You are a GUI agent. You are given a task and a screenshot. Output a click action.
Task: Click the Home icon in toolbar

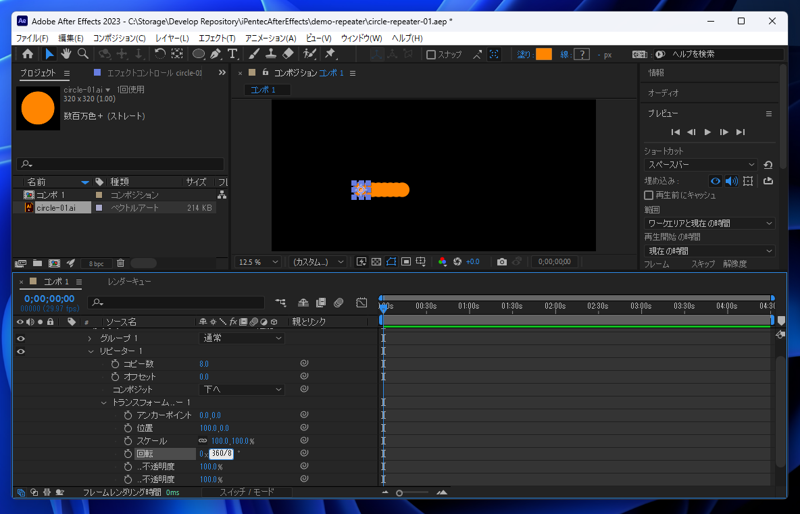27,54
